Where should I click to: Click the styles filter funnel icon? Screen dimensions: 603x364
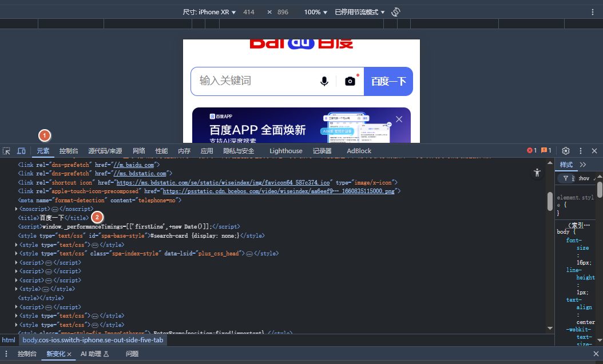[x=566, y=178]
